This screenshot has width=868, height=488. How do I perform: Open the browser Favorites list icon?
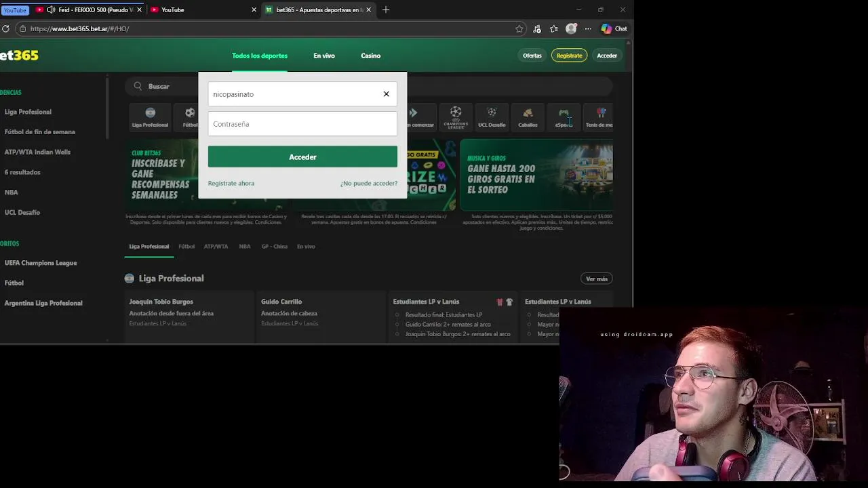click(x=554, y=28)
